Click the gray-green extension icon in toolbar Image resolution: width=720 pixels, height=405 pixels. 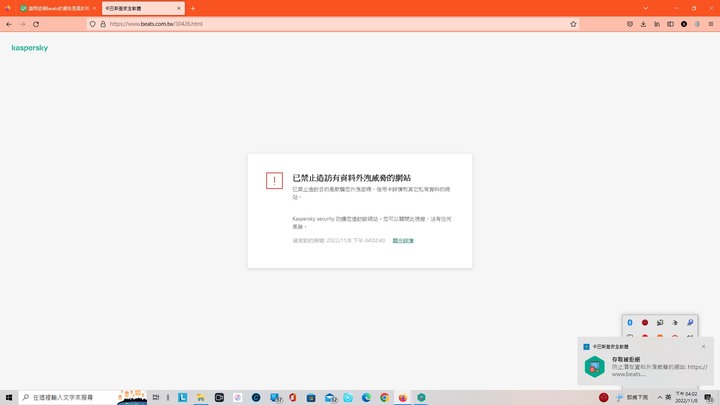point(697,24)
